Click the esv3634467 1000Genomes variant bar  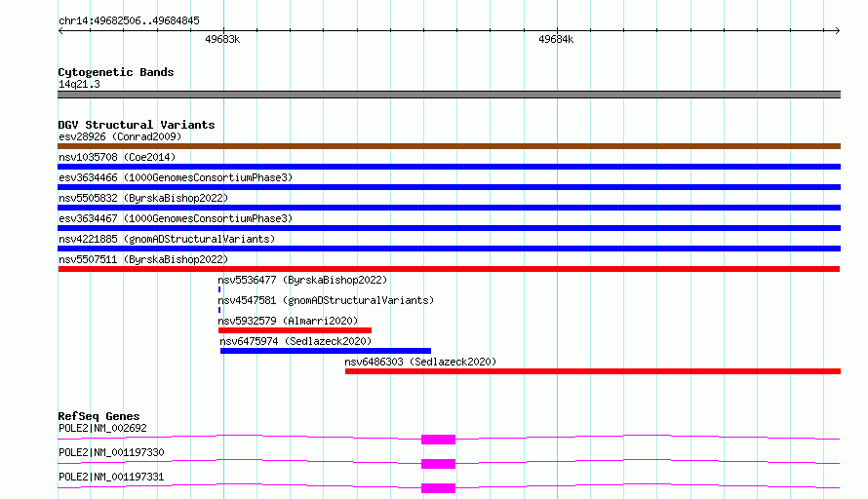click(x=449, y=228)
